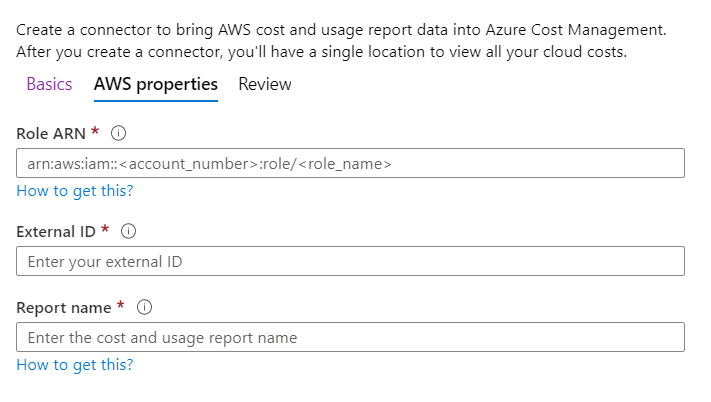Follow 'How to get this?' below Report name
This screenshot has height=402, width=711.
click(x=75, y=365)
